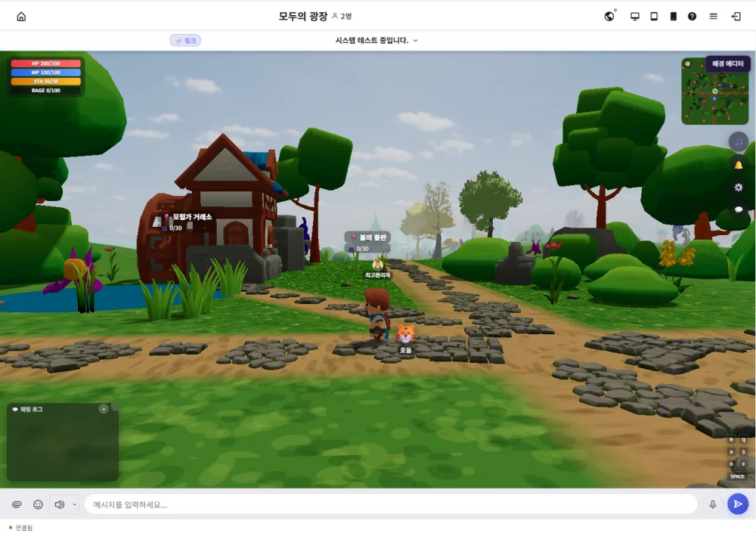Collapse the 채팅 로그 panel
Screen dimensions: 756x533
pyautogui.click(x=103, y=409)
